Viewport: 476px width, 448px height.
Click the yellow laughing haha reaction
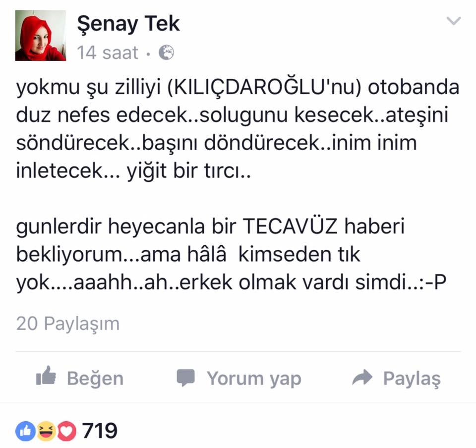[46, 431]
